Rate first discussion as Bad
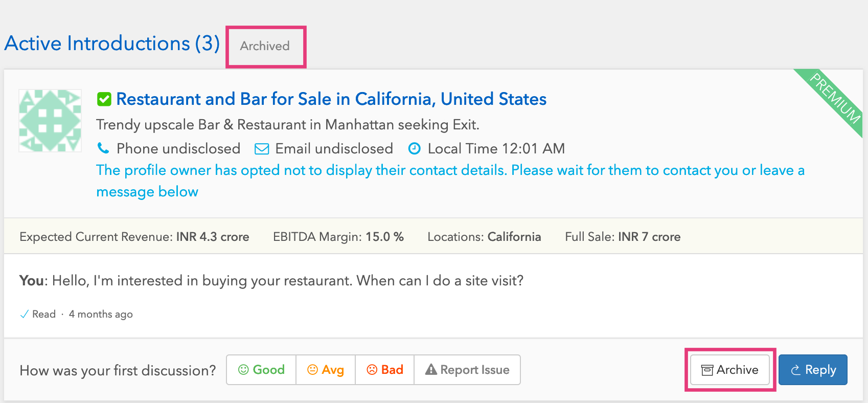The height and width of the screenshot is (403, 868). click(x=385, y=370)
